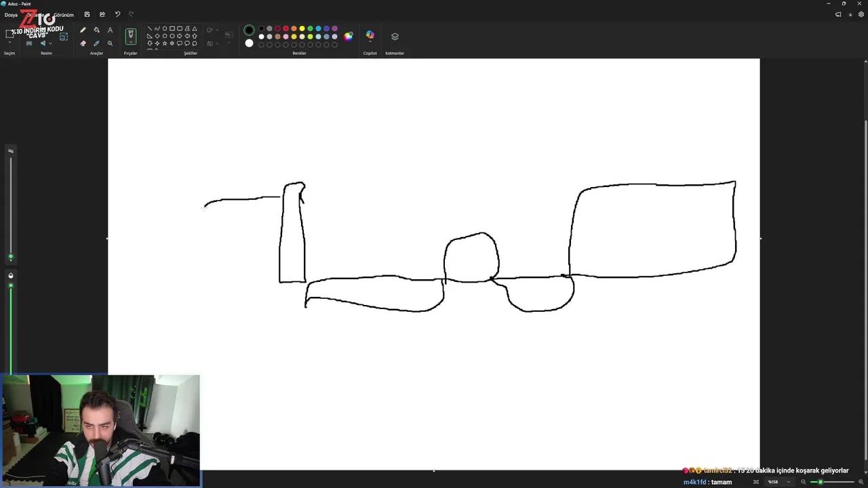The width and height of the screenshot is (868, 488).
Task: Select the Fill bucket tool
Action: click(96, 30)
